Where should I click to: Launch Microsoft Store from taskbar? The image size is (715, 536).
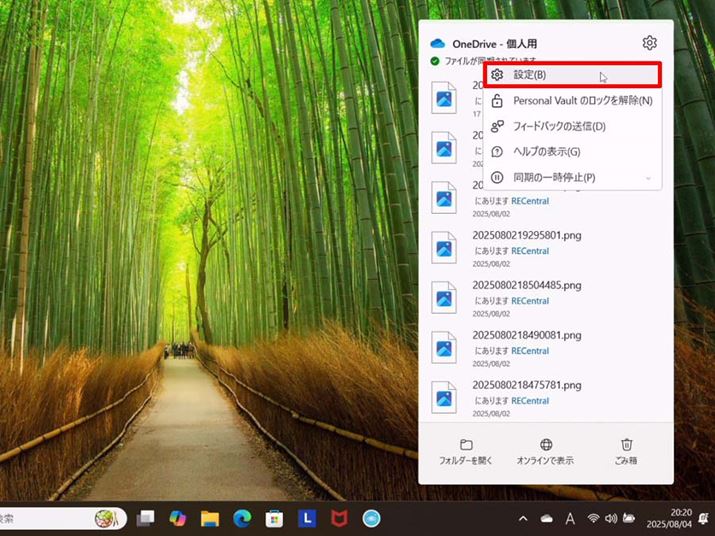[x=274, y=518]
